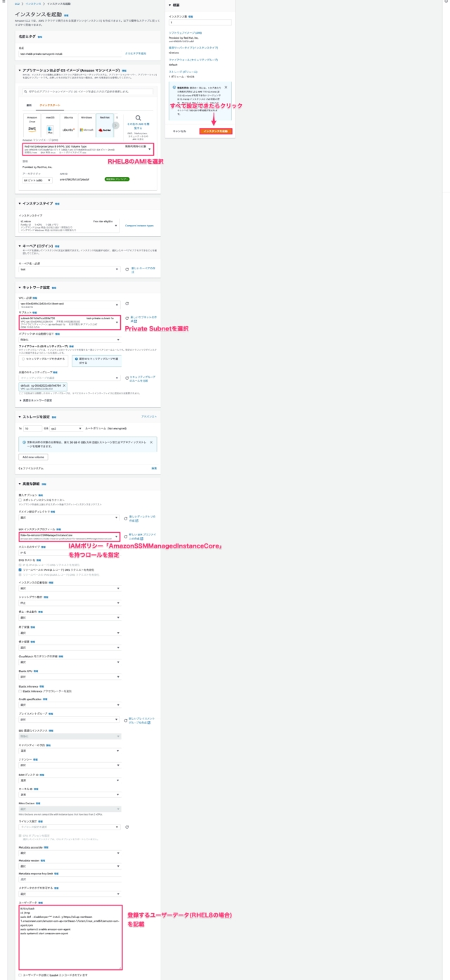Open the auto-assign public IP dropdown
Screen dimensions: 450x980
coord(70,339)
